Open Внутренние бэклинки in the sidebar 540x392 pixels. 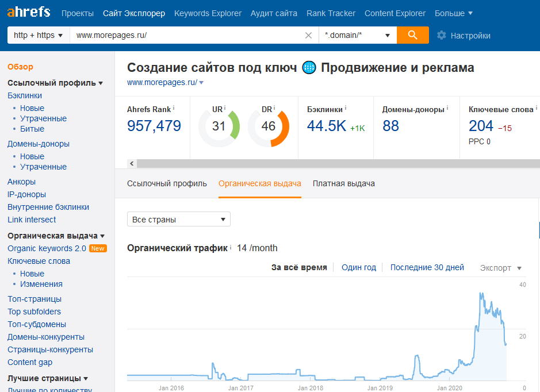click(48, 207)
